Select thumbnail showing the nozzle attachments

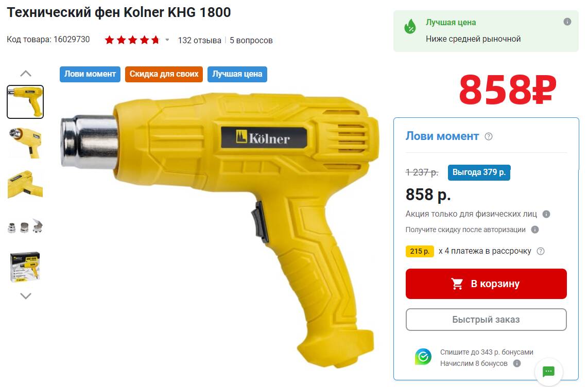(25, 226)
